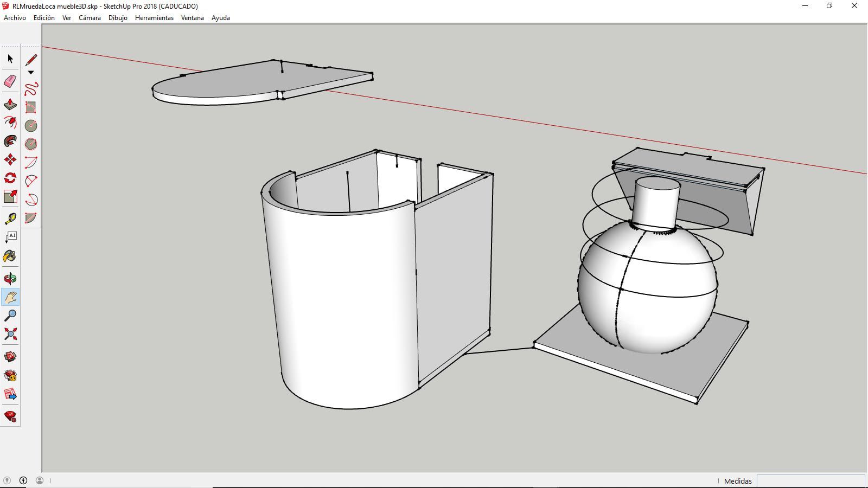Pick the Rotate tool
868x488 pixels.
point(10,178)
